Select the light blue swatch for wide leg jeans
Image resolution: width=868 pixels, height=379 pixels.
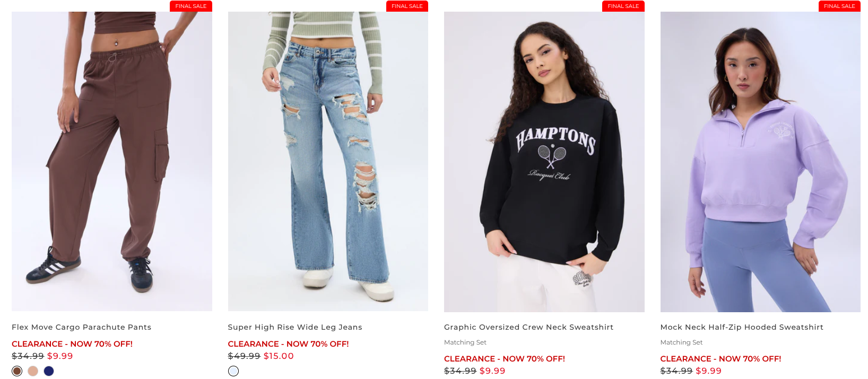[233, 371]
